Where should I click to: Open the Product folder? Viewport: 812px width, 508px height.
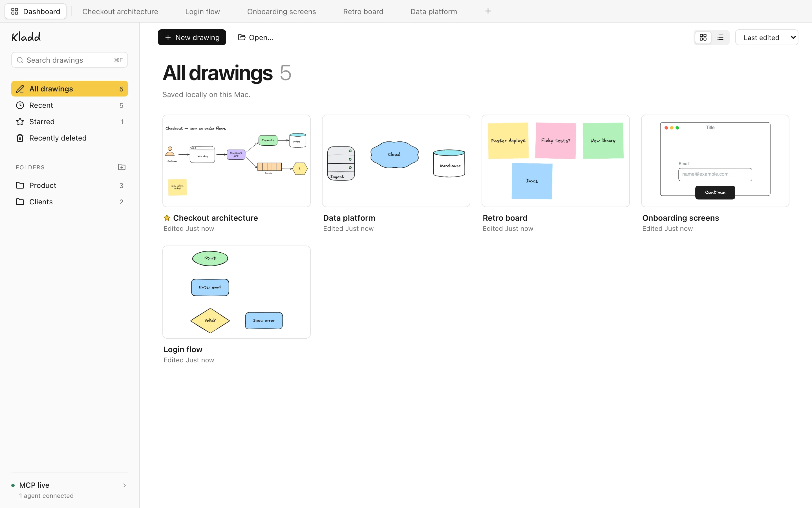[x=69, y=185]
